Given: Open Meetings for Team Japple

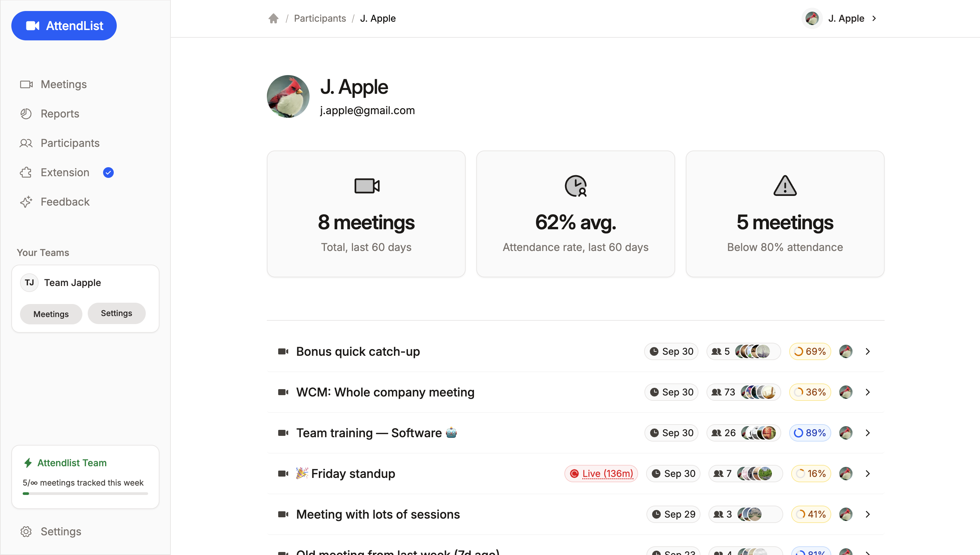Looking at the screenshot, I should [x=51, y=314].
